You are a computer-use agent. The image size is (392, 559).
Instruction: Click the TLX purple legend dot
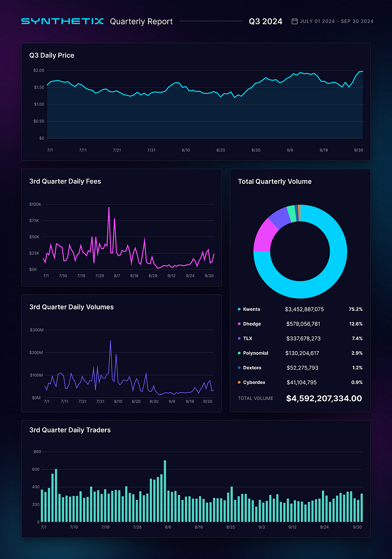pos(239,339)
